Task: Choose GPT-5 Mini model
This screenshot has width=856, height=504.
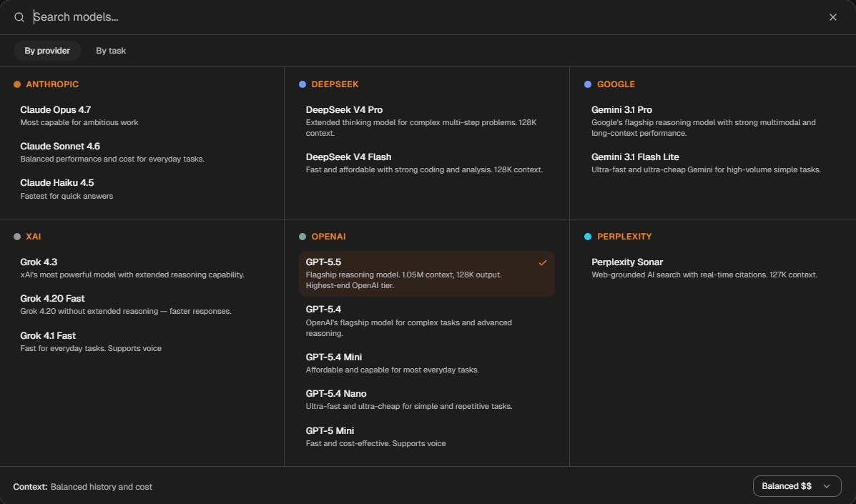Action: click(x=427, y=436)
